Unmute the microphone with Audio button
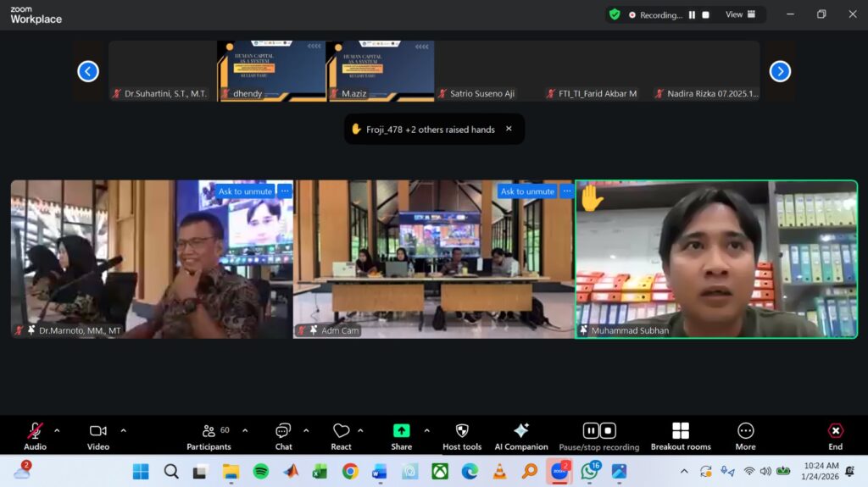868x487 pixels. (x=35, y=431)
